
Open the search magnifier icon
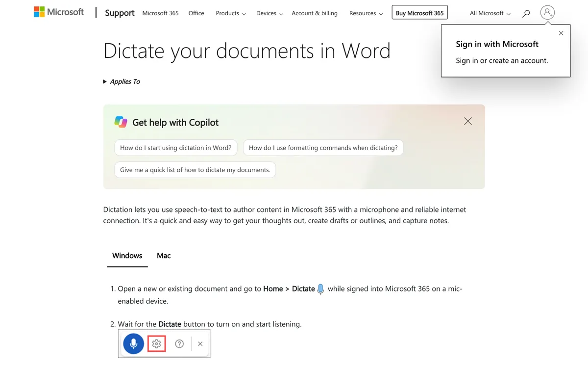pos(526,13)
